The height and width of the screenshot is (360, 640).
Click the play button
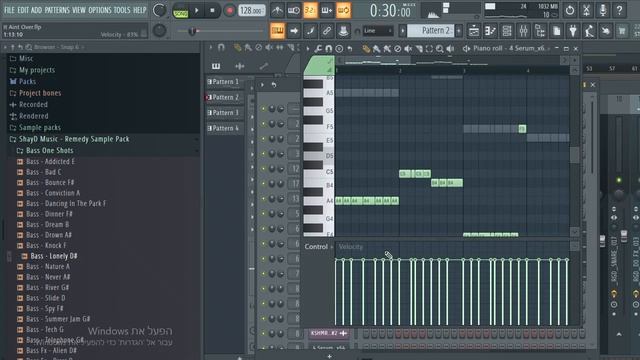197,11
